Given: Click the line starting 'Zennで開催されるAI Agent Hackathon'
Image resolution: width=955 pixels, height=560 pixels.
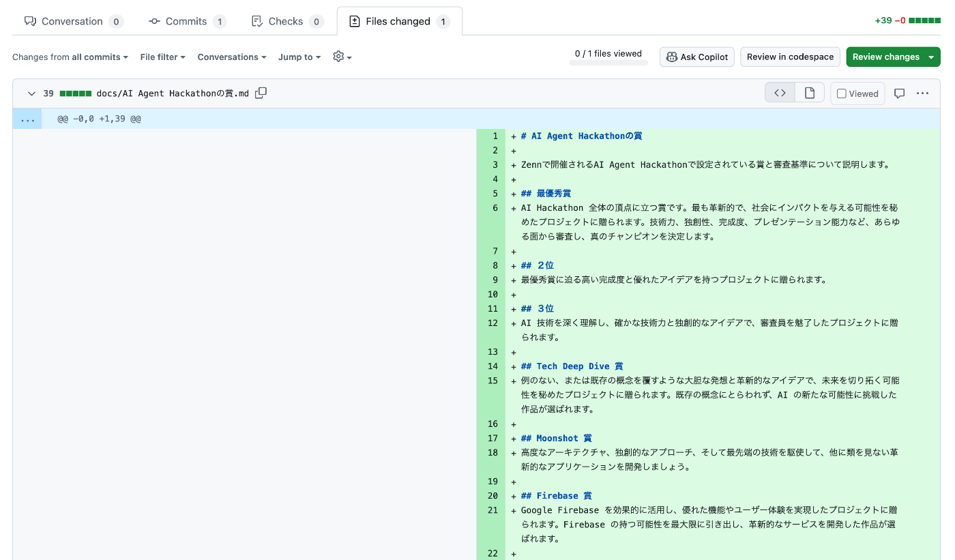Looking at the screenshot, I should pyautogui.click(x=705, y=164).
